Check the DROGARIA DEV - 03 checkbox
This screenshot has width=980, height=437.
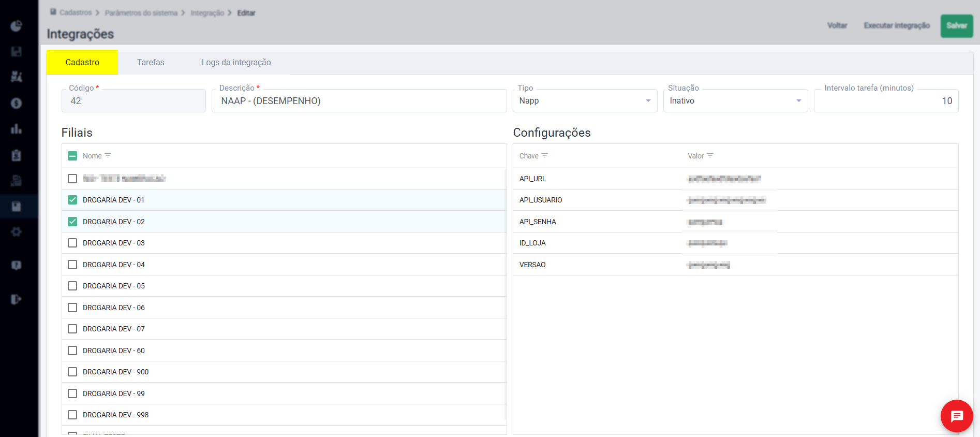tap(72, 243)
